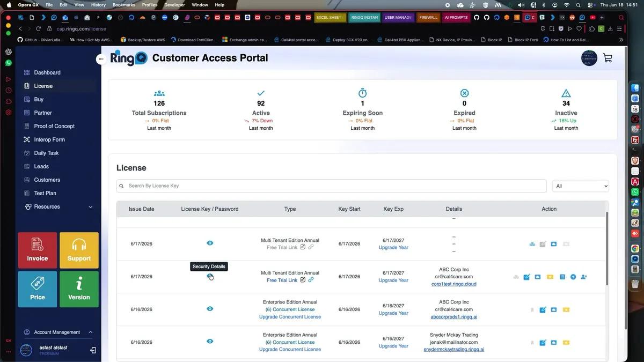Click Upgrade Year in Snyder Mckay Trading row
Screen dimensions: 644x362
point(393,346)
